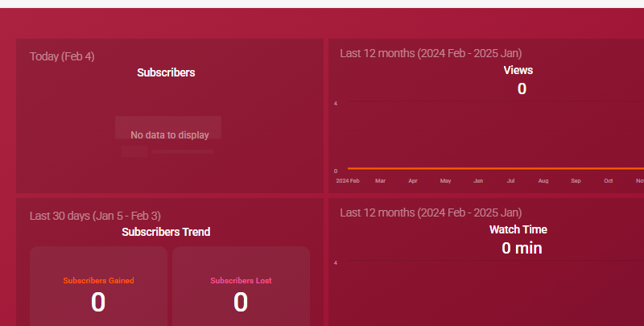The width and height of the screenshot is (644, 326).
Task: Click the Views total count of 0
Action: (x=522, y=89)
